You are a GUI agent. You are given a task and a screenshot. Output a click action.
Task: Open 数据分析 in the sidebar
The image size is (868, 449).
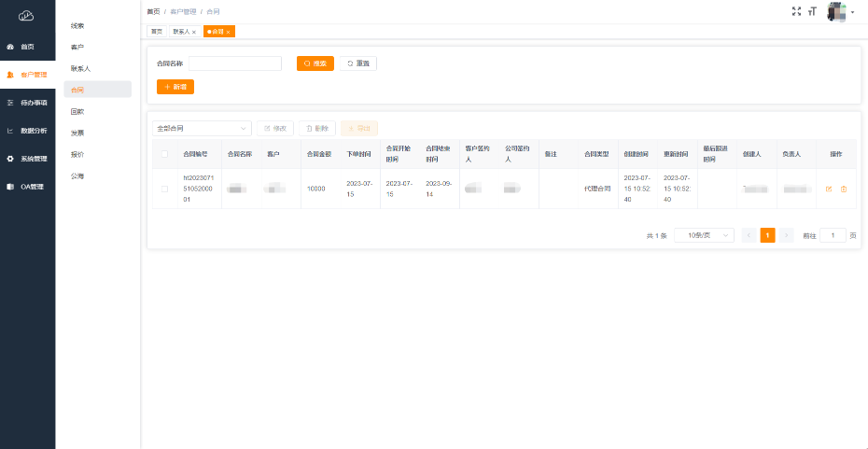[x=27, y=131]
